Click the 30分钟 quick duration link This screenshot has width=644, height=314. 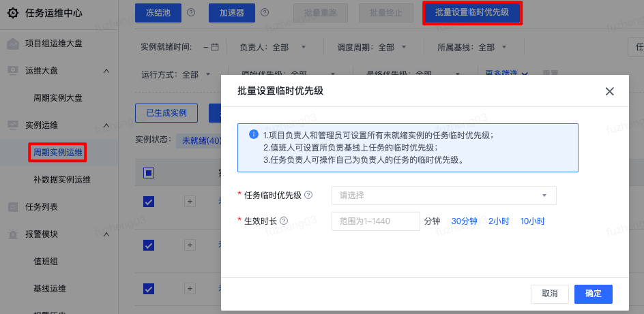click(x=464, y=221)
